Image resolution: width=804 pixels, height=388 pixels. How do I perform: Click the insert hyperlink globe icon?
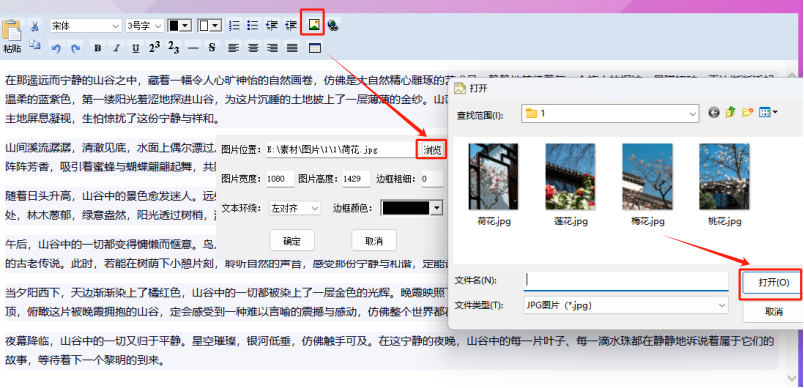click(333, 25)
